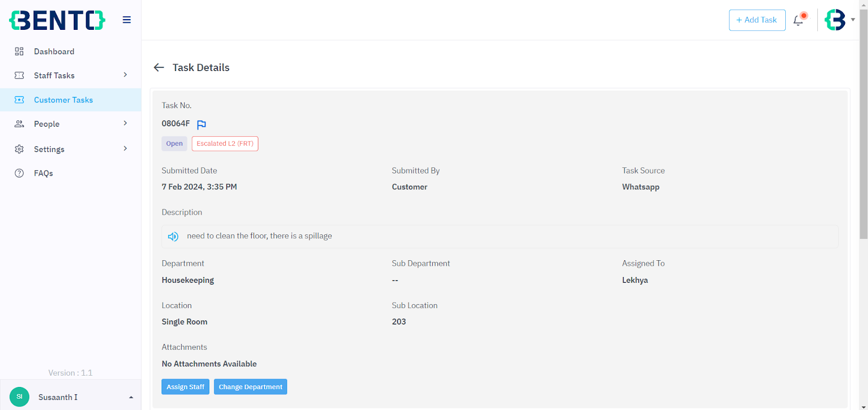Screen dimensions: 868x410
Task: Click the Staff Tasks ticket icon
Action: click(19, 75)
